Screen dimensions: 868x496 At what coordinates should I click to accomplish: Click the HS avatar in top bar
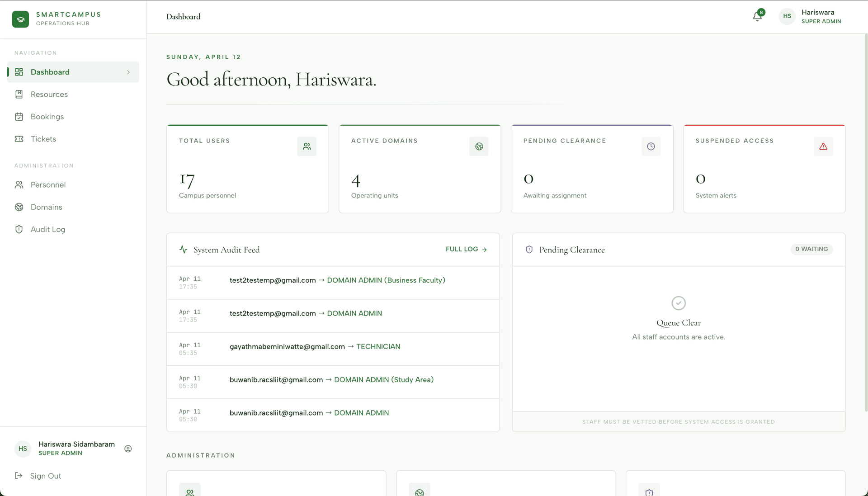[787, 16]
